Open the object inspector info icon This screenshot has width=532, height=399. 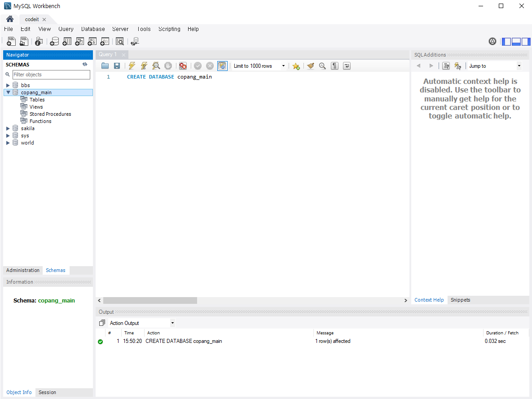click(x=39, y=41)
